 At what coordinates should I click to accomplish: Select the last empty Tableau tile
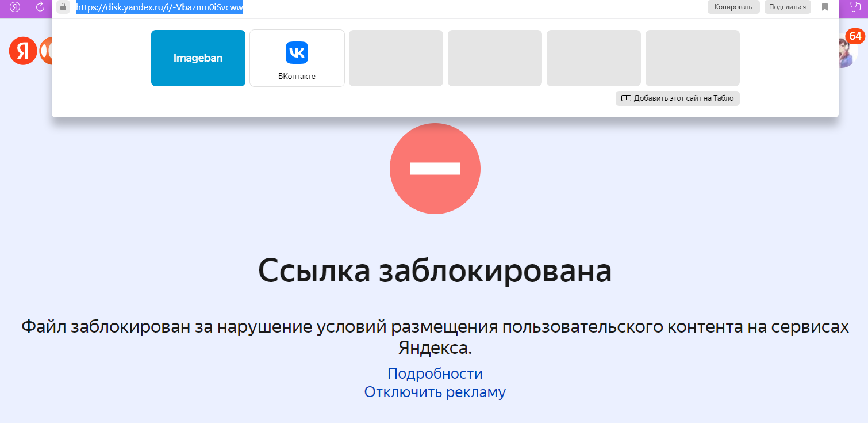(692, 58)
